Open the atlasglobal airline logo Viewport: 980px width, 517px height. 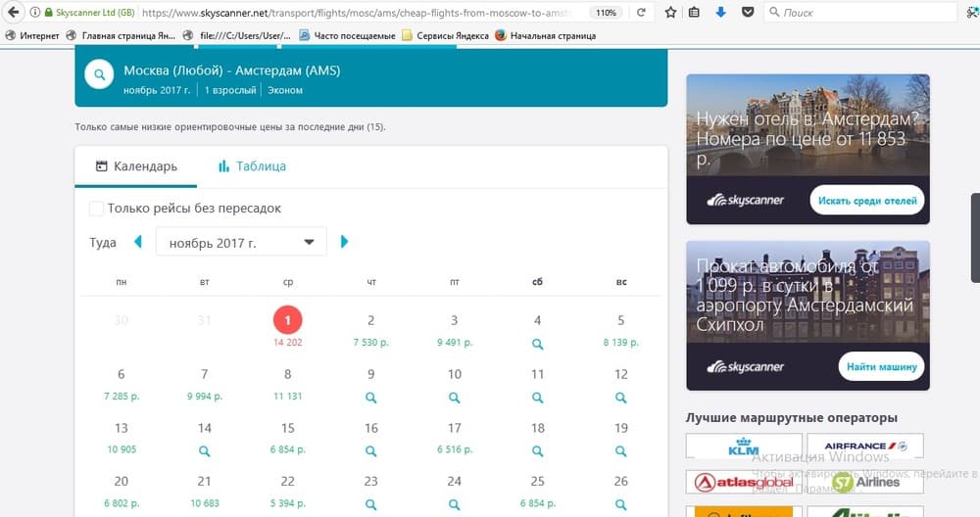[x=744, y=482]
